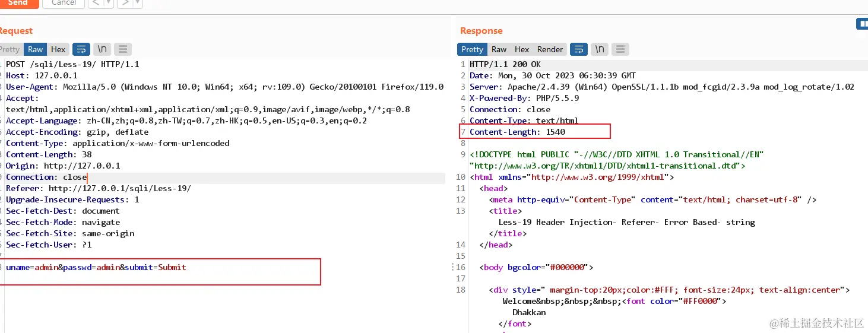Viewport: 868px width, 333px height.
Task: Click the div style margin-top line
Action: 670,290
